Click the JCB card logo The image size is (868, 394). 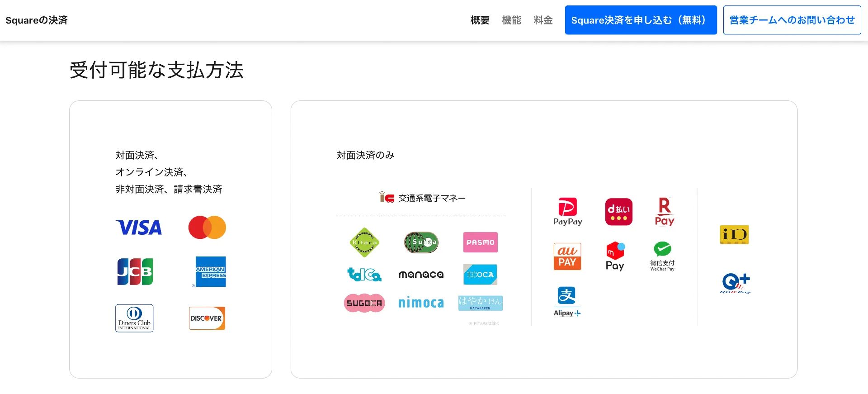tap(135, 271)
